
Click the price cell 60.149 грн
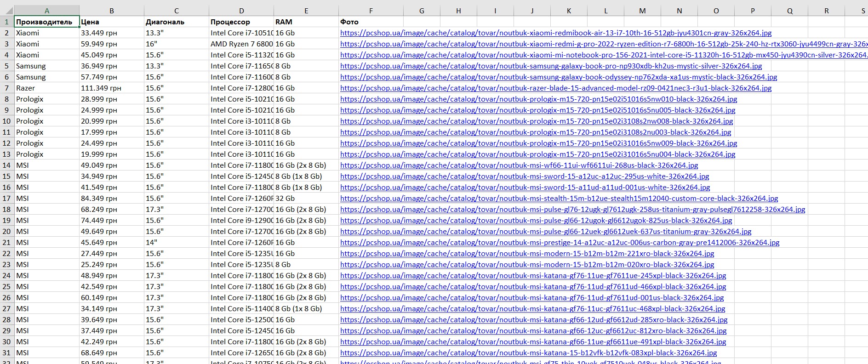(112, 297)
